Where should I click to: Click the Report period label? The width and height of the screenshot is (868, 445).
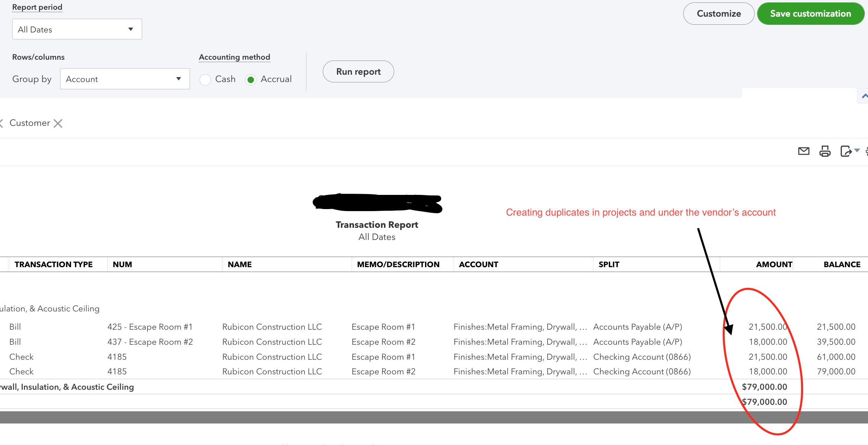[37, 7]
